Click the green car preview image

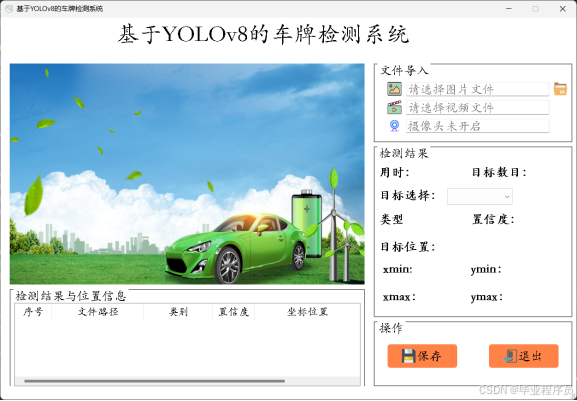click(187, 174)
